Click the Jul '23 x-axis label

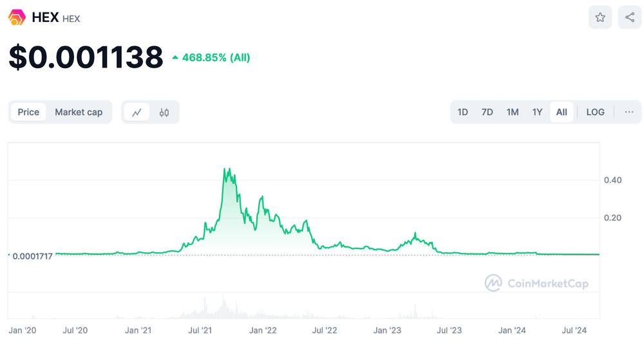[449, 330]
